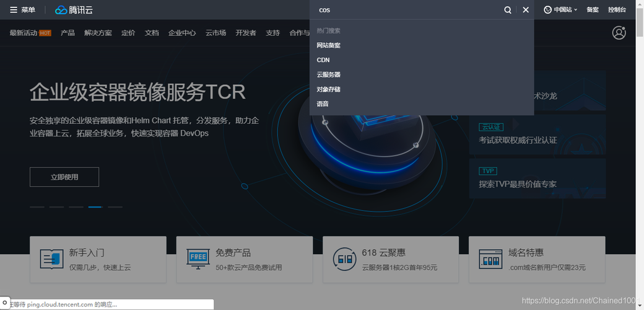Click the FREE monitor icon
The width and height of the screenshot is (644, 310).
click(198, 259)
